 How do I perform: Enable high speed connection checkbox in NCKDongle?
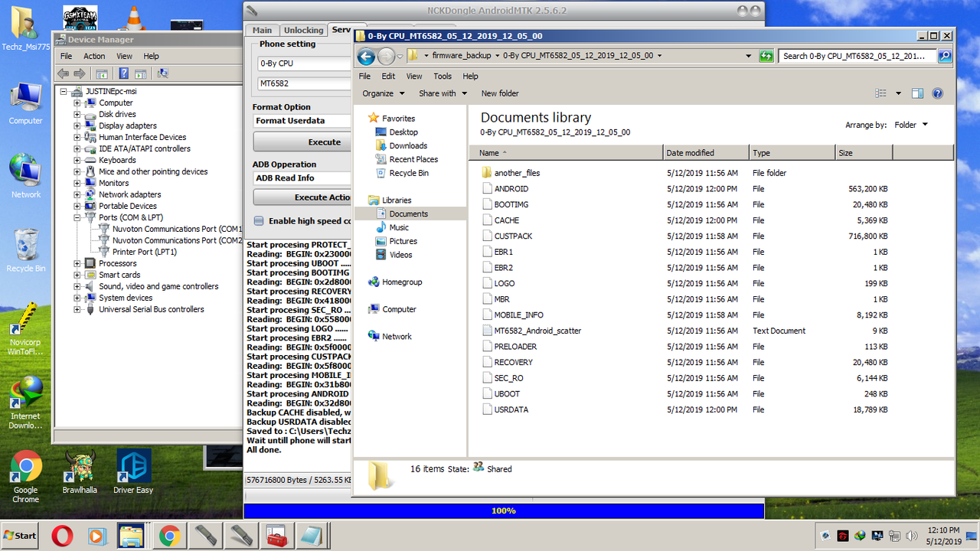260,221
